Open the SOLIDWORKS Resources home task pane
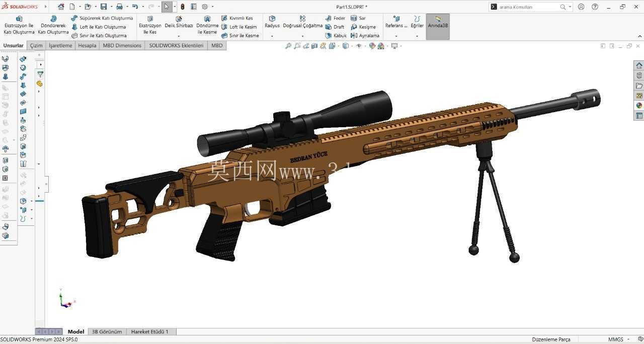Viewport: 644px width, 344px height. pos(639,65)
